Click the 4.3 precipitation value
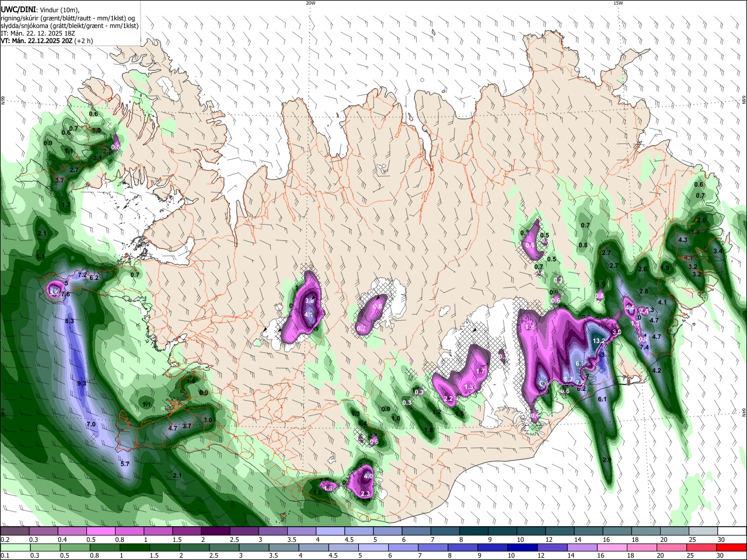 tap(683, 240)
